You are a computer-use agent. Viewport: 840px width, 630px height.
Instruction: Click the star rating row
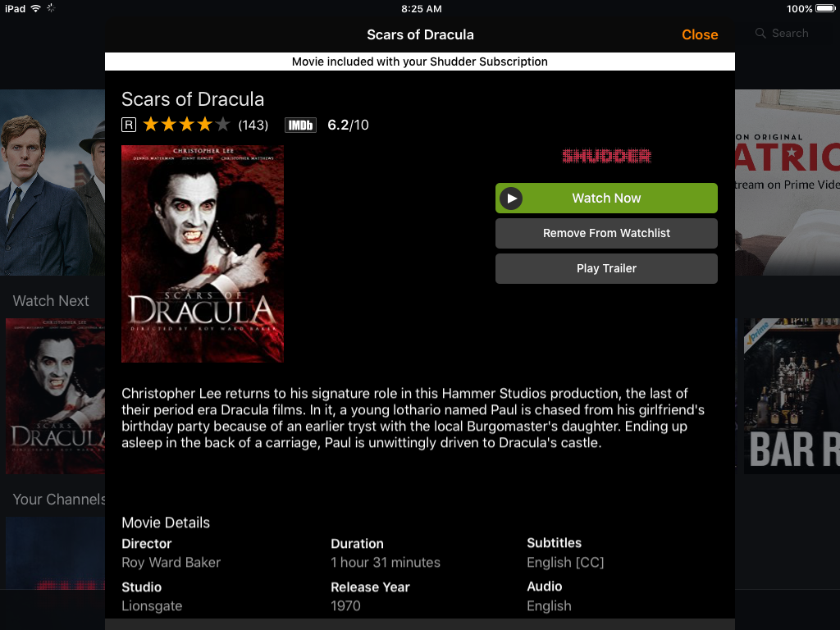coord(186,125)
